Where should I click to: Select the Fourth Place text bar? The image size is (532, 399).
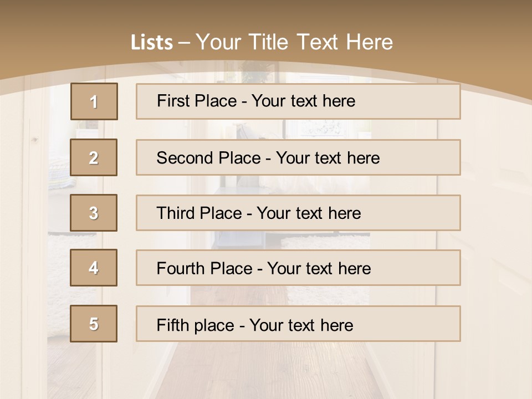pos(298,268)
